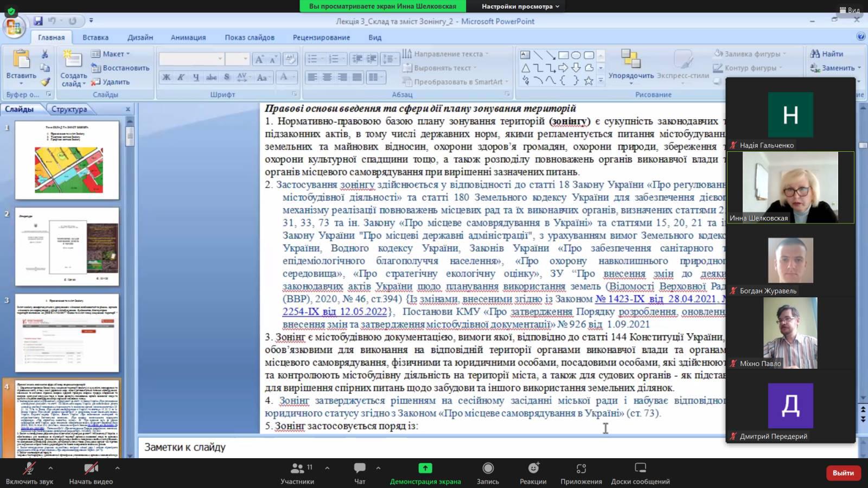Unmute microphone (Включить звук) in Zoom
This screenshot has width=868, height=488.
29,473
